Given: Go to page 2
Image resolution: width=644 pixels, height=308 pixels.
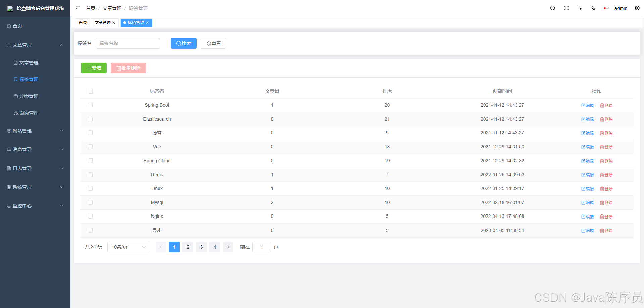Looking at the screenshot, I should (x=188, y=247).
